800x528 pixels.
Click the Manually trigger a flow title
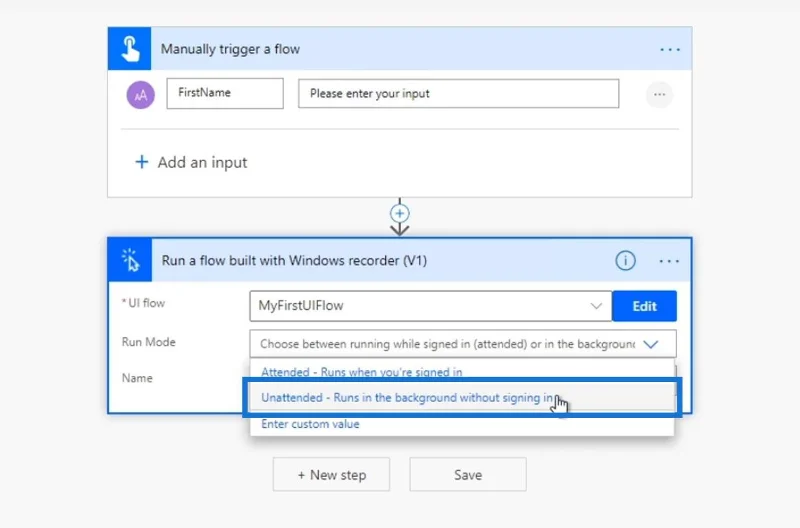coord(230,49)
